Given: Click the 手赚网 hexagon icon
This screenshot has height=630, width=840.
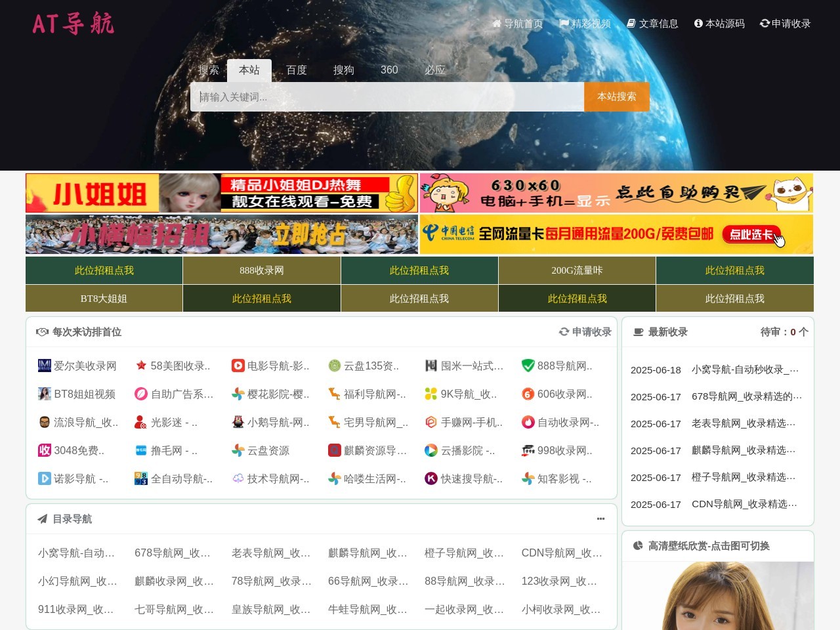Looking at the screenshot, I should [431, 422].
